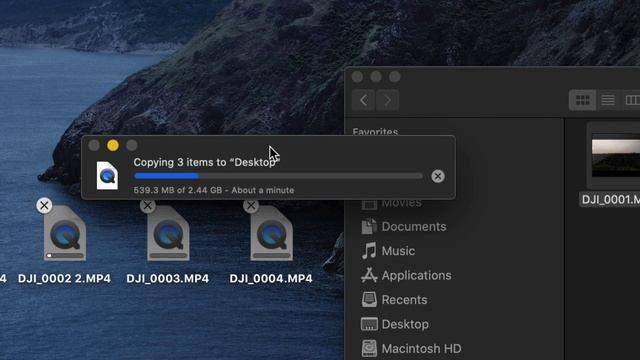The image size is (640, 360).
Task: Switch Finder to icon view
Action: tap(582, 100)
